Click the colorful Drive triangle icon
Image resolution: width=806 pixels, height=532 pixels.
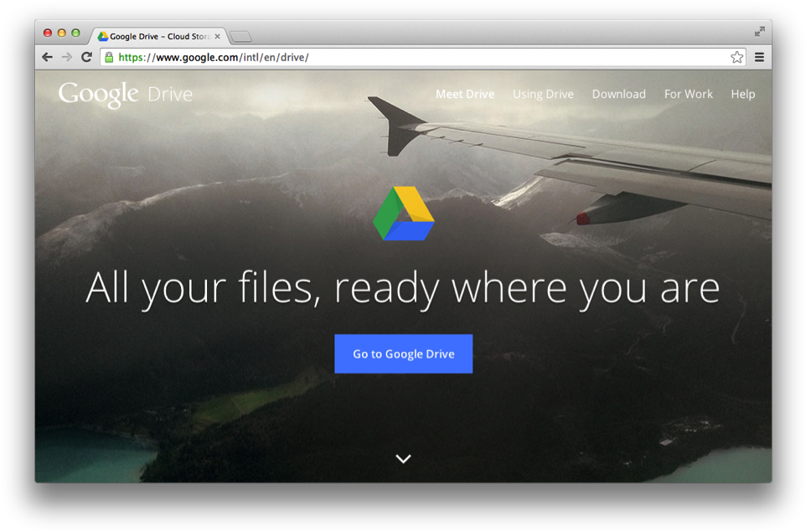pyautogui.click(x=403, y=214)
